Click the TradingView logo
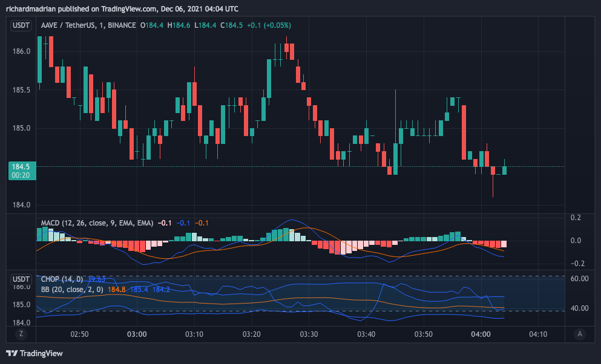This screenshot has height=364, width=601. tap(34, 353)
